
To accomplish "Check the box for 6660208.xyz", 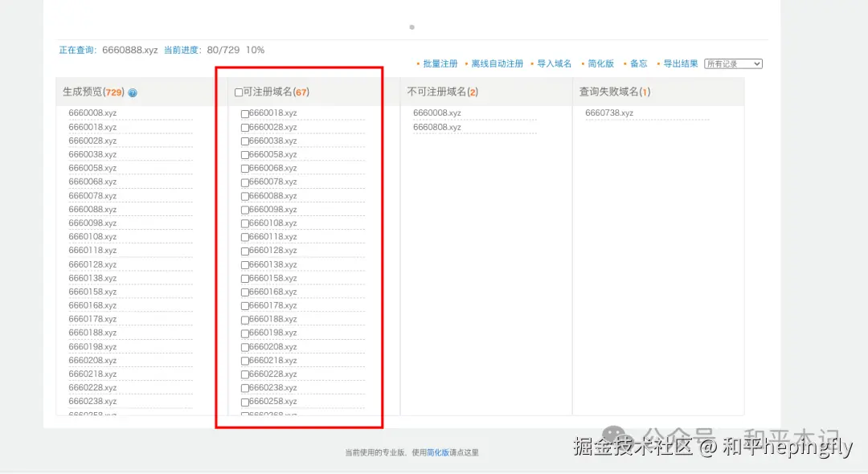I will coord(244,347).
